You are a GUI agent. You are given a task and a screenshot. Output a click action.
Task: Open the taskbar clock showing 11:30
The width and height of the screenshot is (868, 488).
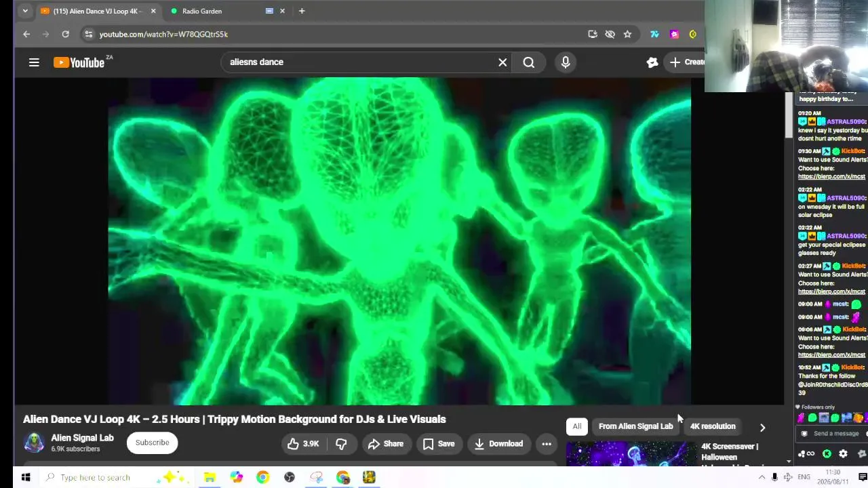pos(833,477)
